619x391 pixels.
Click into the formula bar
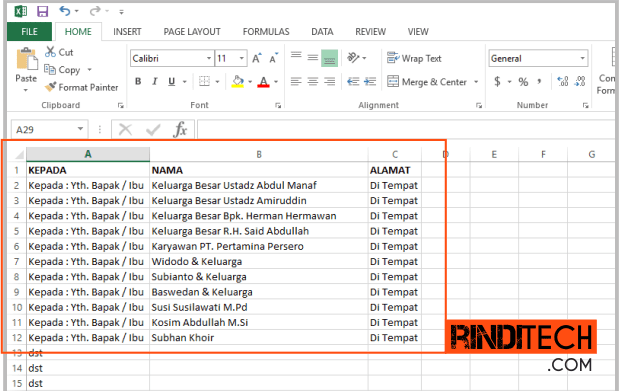coord(407,130)
